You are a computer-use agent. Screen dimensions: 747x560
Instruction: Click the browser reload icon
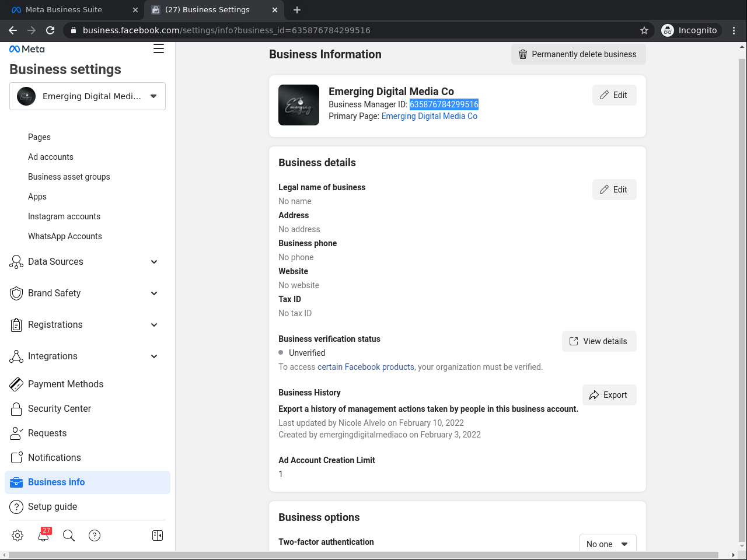click(50, 30)
